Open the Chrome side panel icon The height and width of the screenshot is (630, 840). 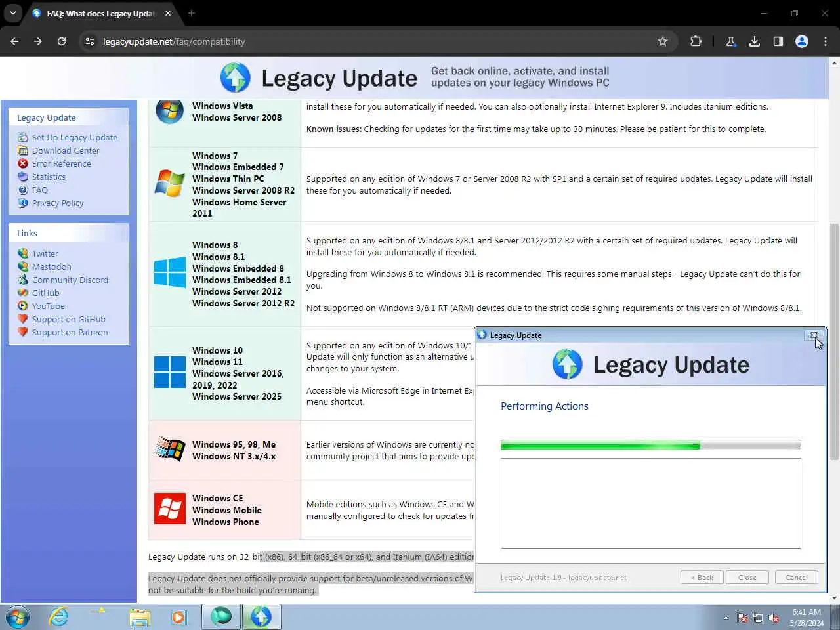(778, 41)
